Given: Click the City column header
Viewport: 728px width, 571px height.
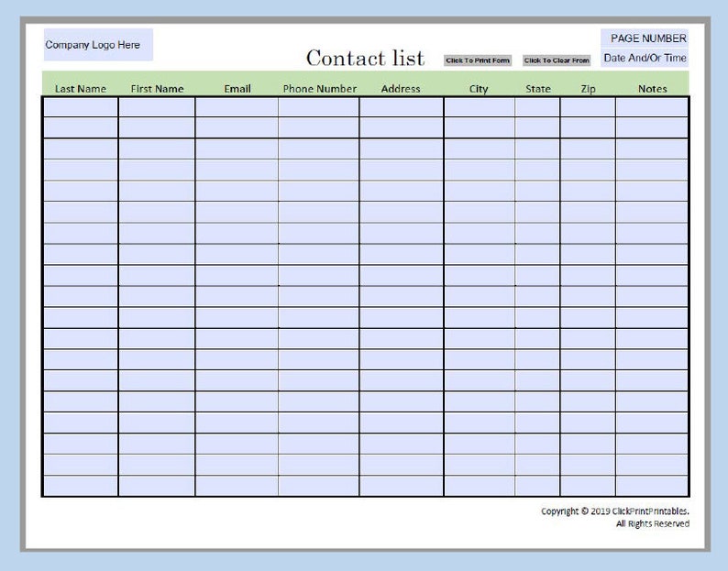Looking at the screenshot, I should (x=479, y=89).
